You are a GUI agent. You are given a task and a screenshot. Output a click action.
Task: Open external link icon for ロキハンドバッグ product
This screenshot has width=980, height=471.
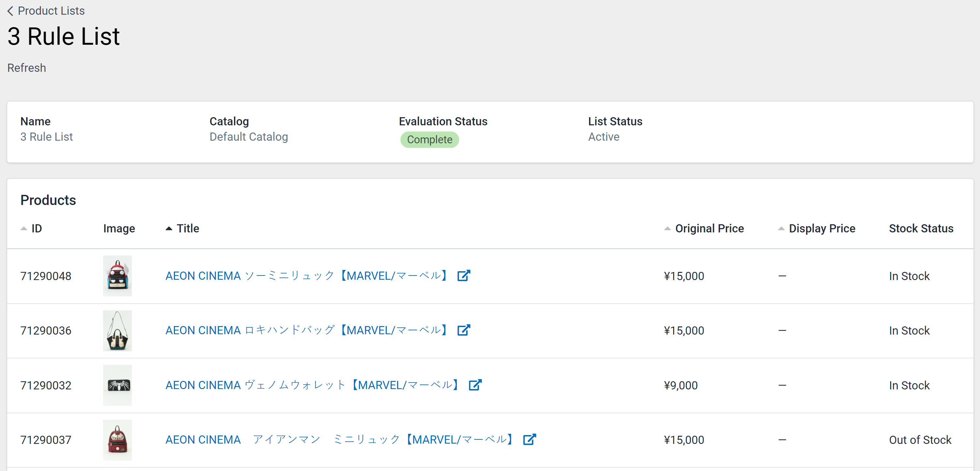[x=464, y=330]
